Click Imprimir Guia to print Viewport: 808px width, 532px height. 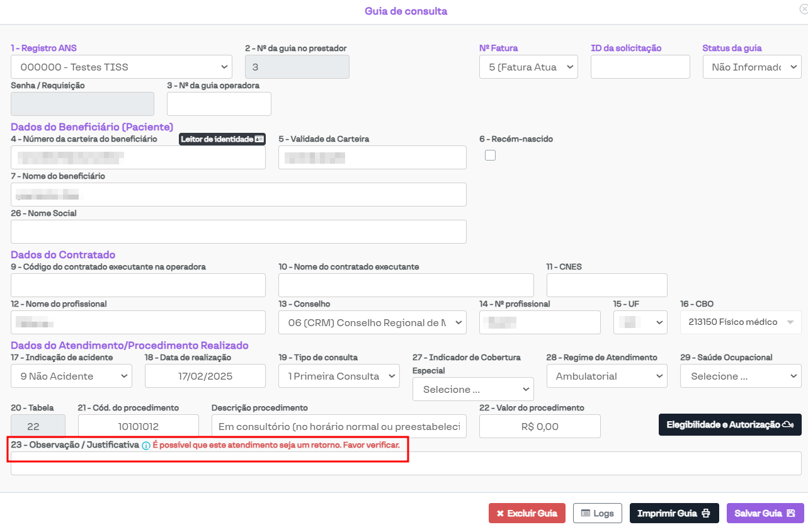(x=674, y=513)
